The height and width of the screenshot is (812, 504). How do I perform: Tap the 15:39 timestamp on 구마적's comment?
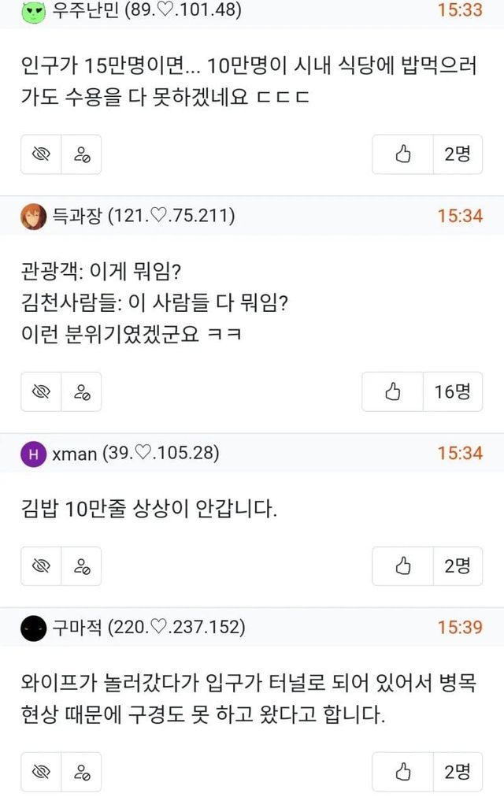click(460, 628)
